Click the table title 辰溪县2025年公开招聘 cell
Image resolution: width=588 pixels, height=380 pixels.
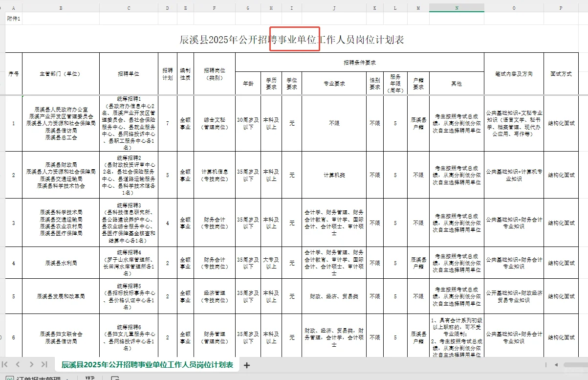(292, 39)
